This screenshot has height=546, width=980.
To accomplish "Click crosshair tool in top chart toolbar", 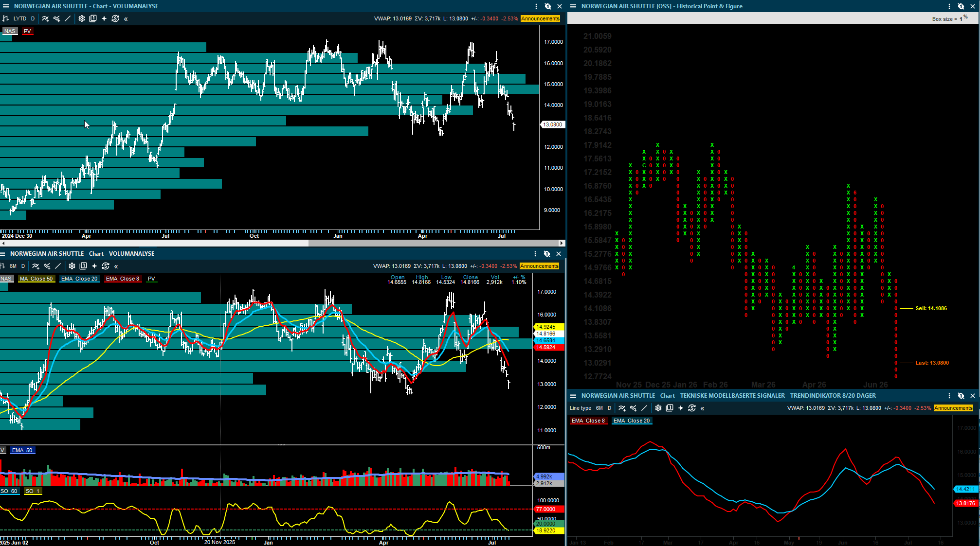I will pyautogui.click(x=104, y=18).
